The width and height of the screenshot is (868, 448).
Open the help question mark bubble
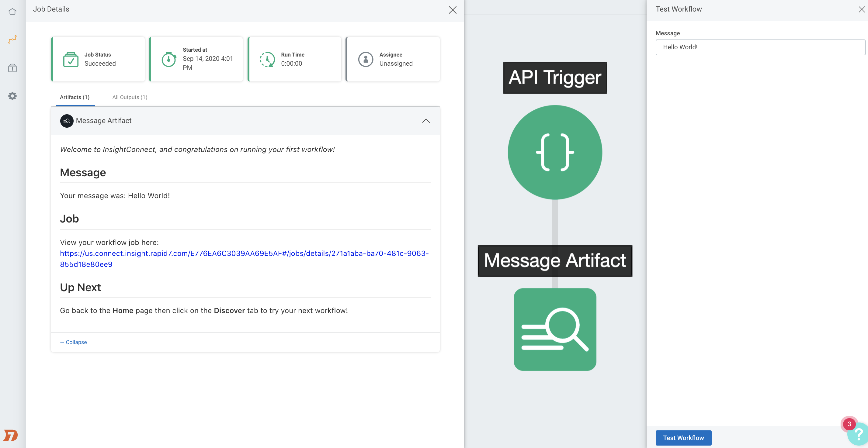tap(859, 434)
